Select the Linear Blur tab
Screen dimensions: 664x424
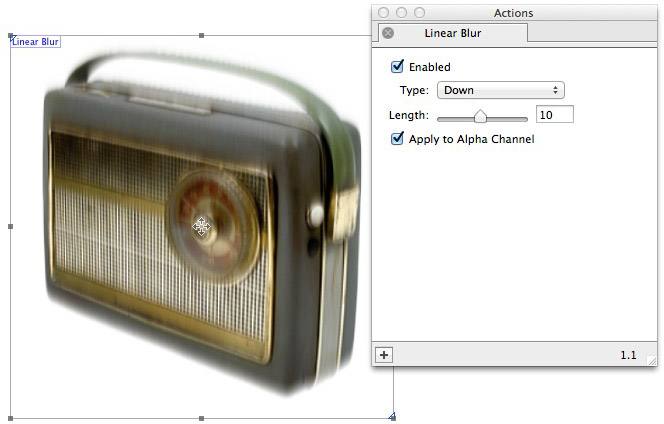(x=452, y=33)
